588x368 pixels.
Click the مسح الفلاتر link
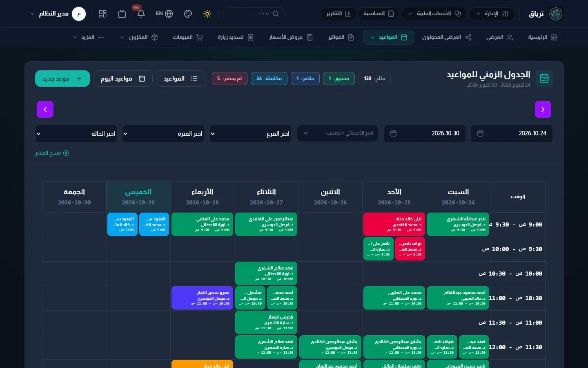tap(52, 153)
